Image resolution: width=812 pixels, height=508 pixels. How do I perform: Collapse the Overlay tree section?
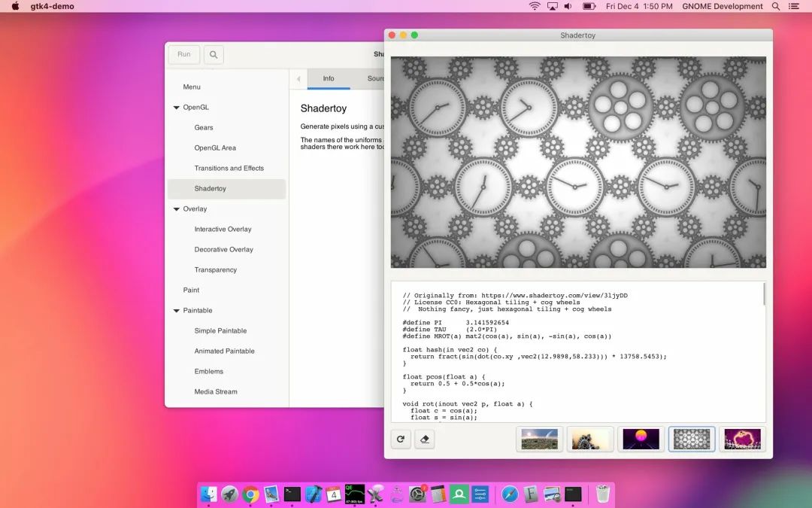tap(177, 209)
